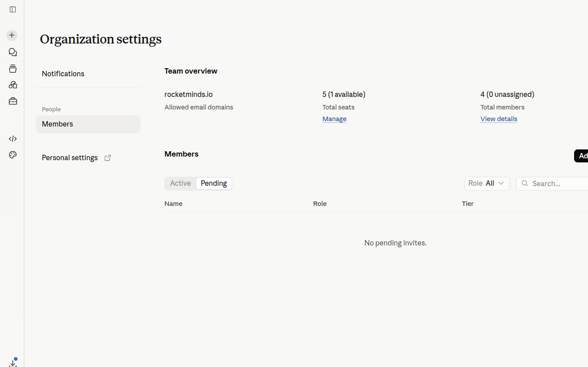
Task: Click the download icon with blue dot
Action: 13,363
